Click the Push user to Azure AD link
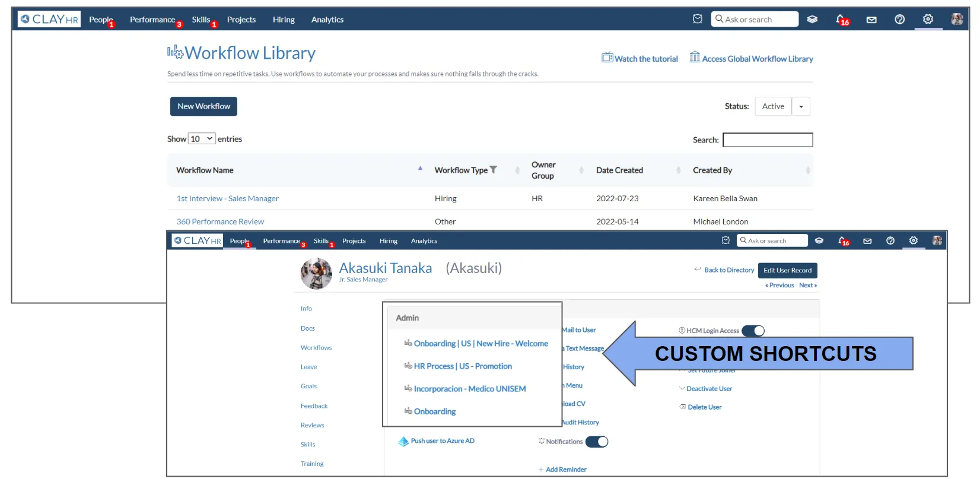 pos(443,441)
